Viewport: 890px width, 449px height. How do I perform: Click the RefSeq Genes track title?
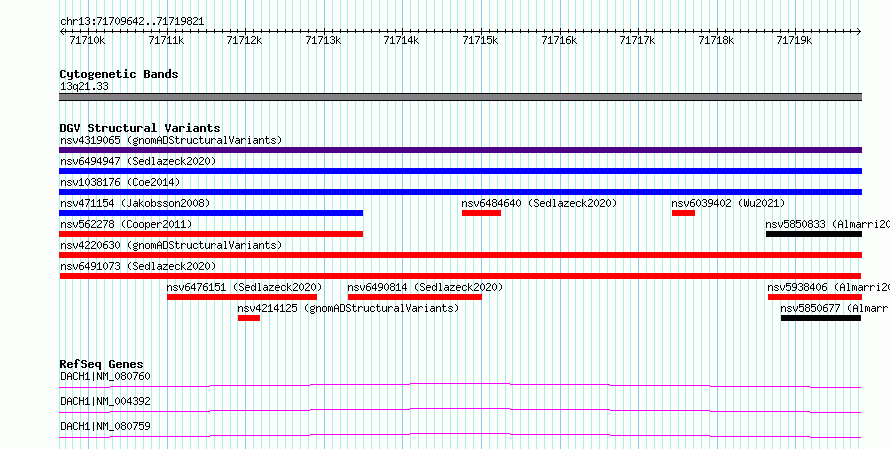pyautogui.click(x=102, y=364)
